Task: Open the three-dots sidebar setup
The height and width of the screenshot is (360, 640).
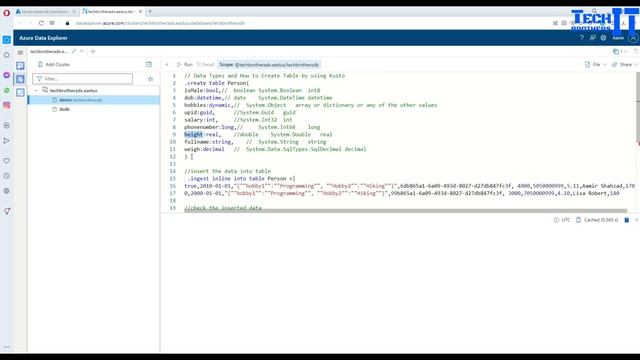Action: pyautogui.click(x=7, y=347)
